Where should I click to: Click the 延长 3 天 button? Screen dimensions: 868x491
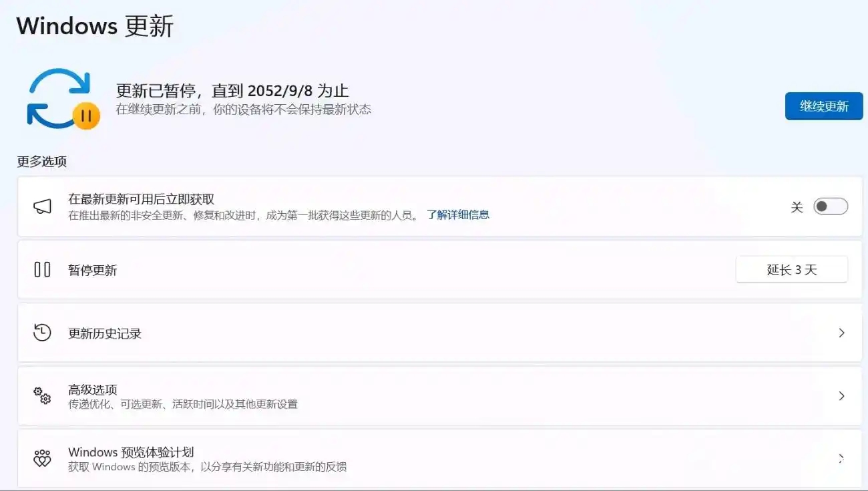click(x=792, y=270)
